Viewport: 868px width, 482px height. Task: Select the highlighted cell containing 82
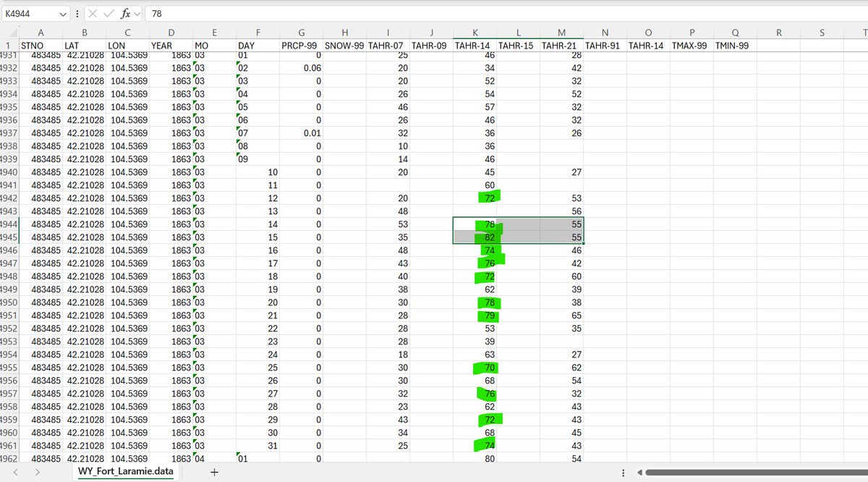pos(475,237)
